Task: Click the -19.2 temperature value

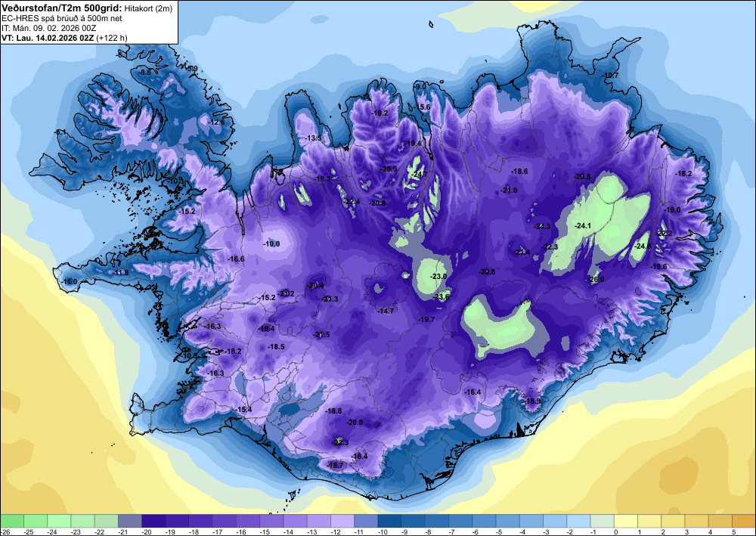Action: click(380, 113)
